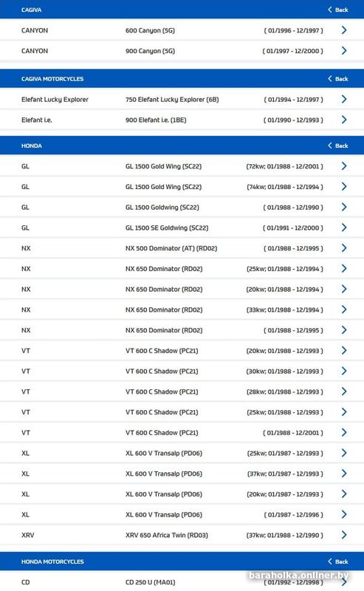The image size is (364, 591).
Task: Click Back in HONDA MOTORCYCLES header
Action: click(x=338, y=561)
